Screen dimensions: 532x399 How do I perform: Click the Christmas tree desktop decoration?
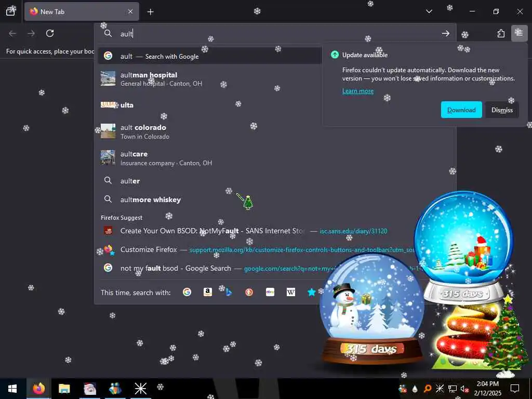point(506,336)
